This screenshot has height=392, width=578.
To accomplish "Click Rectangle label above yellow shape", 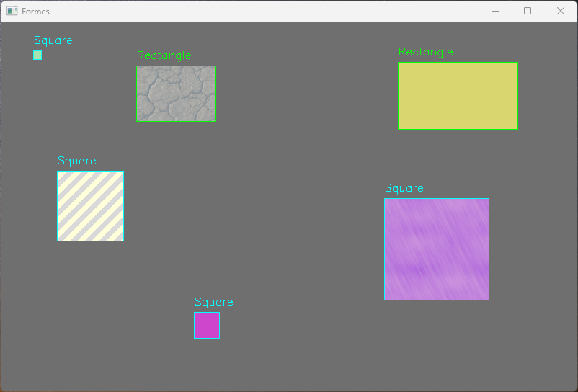I will pyautogui.click(x=426, y=52).
